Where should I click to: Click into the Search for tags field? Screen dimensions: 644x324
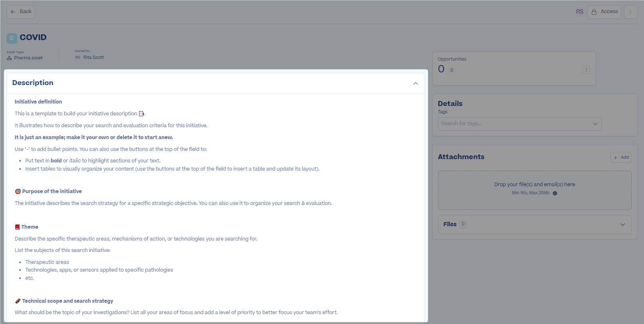tap(514, 124)
